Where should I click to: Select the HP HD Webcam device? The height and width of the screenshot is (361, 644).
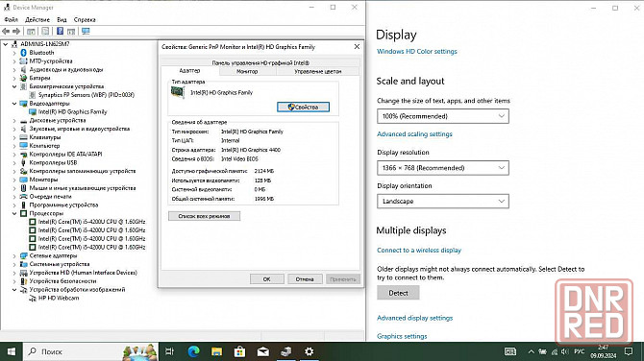click(59, 299)
